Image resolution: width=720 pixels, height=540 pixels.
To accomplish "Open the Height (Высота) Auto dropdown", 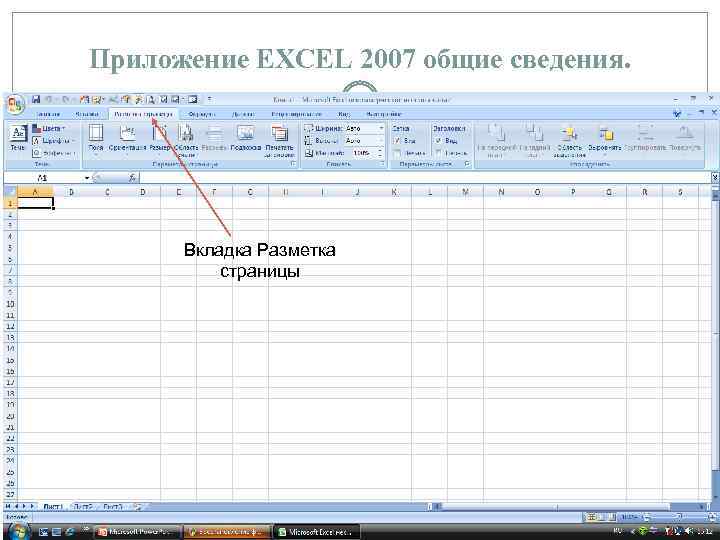I will [x=381, y=141].
